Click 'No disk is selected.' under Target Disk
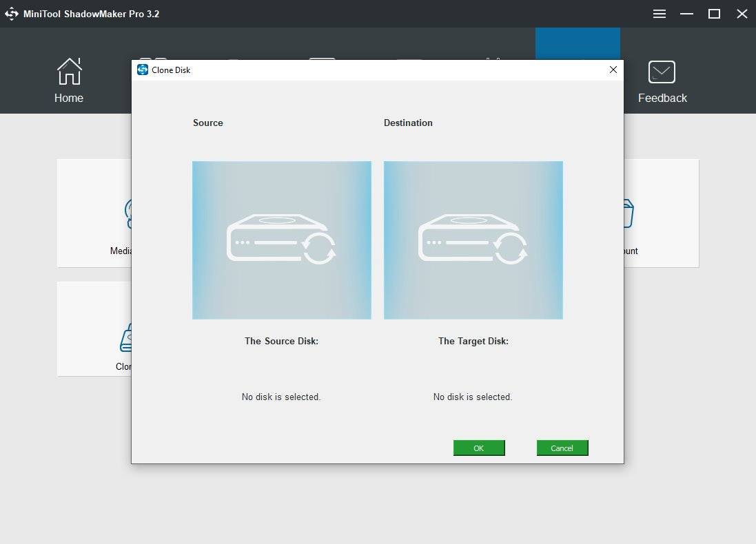The width and height of the screenshot is (756, 544). [473, 397]
